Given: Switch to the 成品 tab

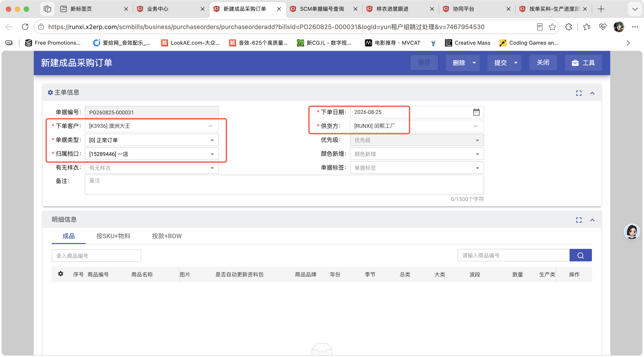Looking at the screenshot, I should tap(68, 236).
